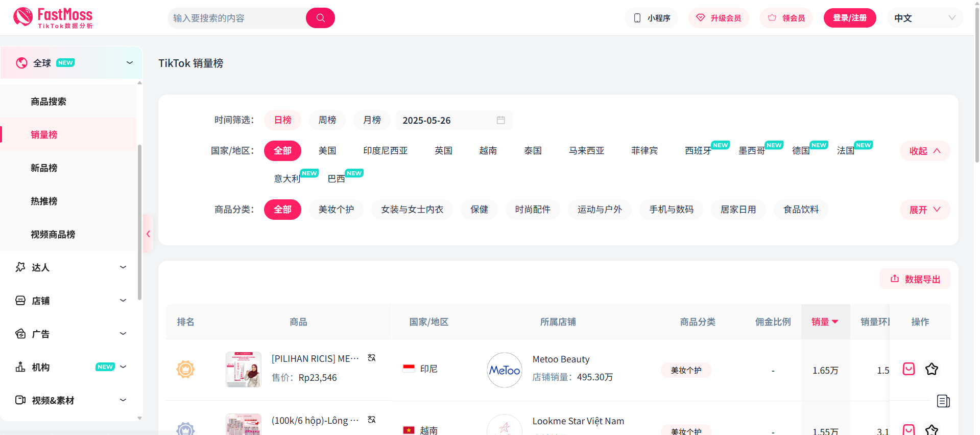Open the floating document notes icon
980x435 pixels.
[943, 401]
